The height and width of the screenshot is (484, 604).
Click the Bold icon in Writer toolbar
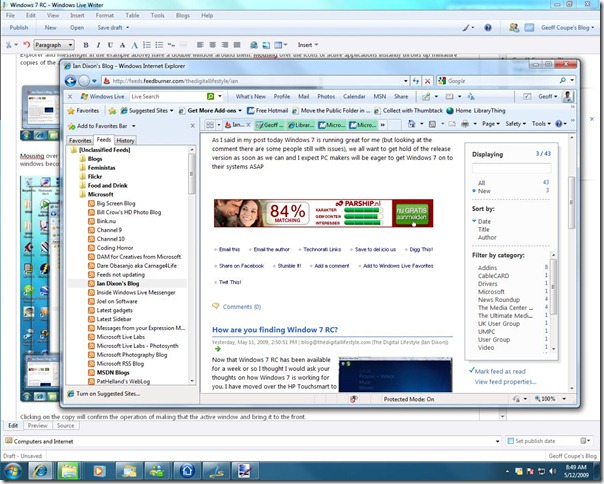click(x=86, y=45)
